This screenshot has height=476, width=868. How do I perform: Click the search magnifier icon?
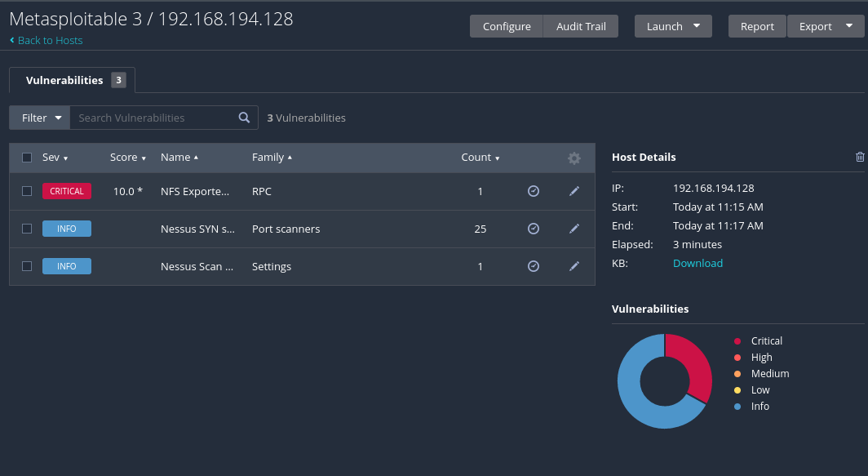(x=244, y=118)
